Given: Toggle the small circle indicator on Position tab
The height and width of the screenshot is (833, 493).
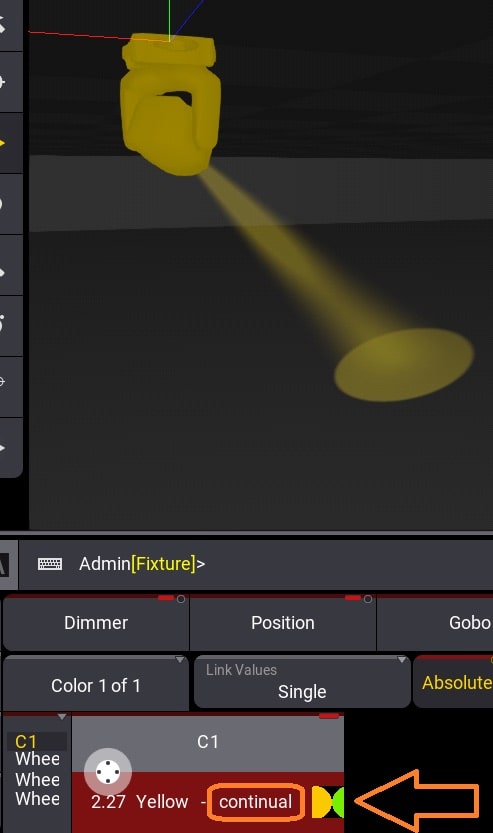Looking at the screenshot, I should [x=368, y=599].
